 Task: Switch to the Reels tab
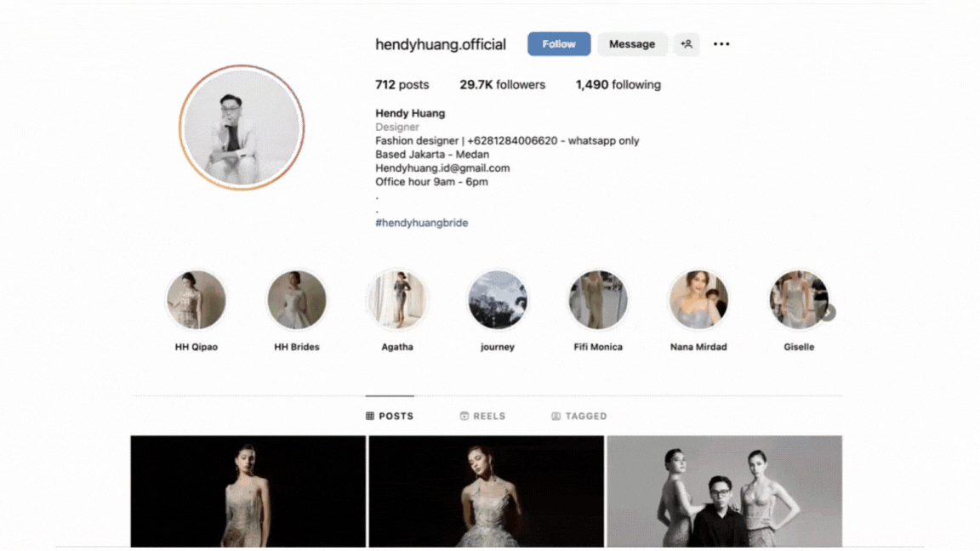[x=482, y=416]
